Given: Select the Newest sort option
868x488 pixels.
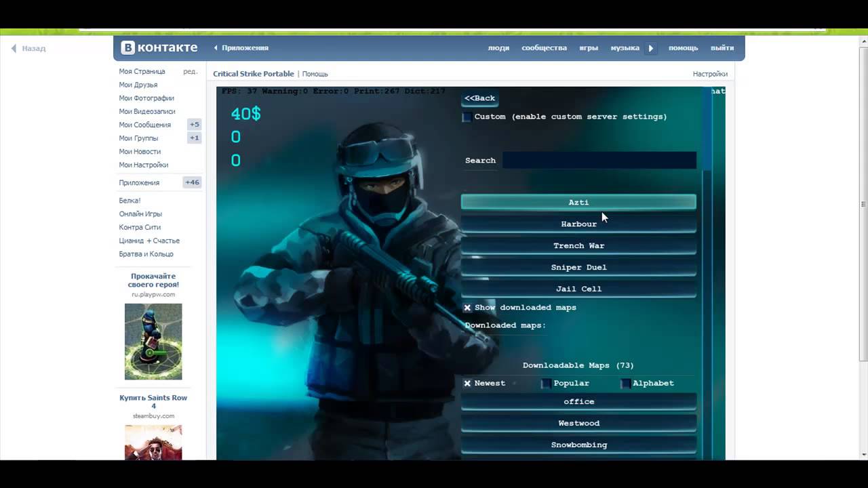Looking at the screenshot, I should pos(467,384).
